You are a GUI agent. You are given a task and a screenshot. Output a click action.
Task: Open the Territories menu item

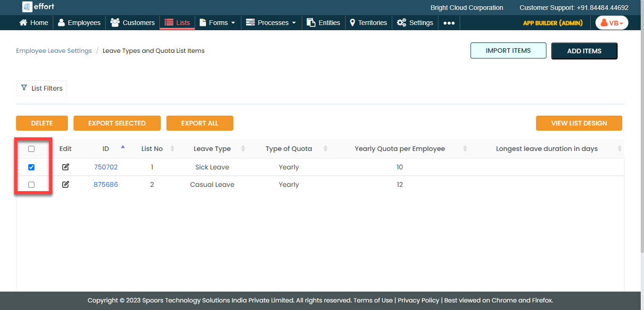[368, 23]
